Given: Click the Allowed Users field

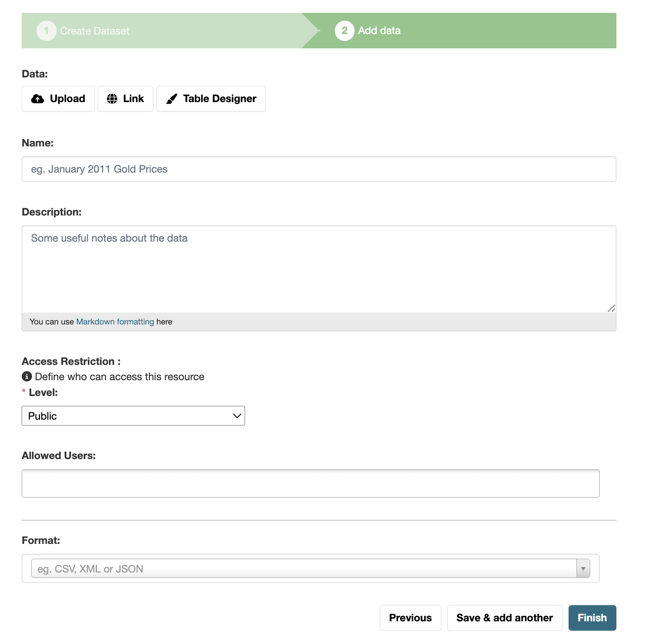Looking at the screenshot, I should click(x=311, y=483).
